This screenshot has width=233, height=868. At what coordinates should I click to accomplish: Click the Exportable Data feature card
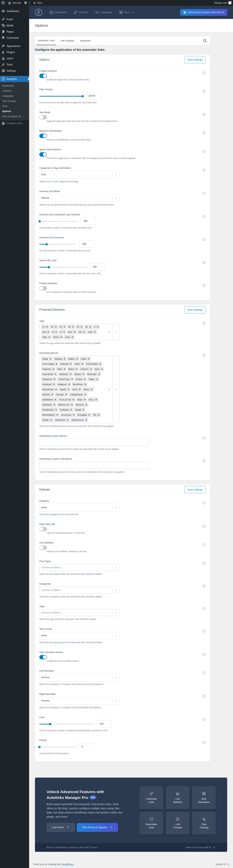click(x=151, y=823)
